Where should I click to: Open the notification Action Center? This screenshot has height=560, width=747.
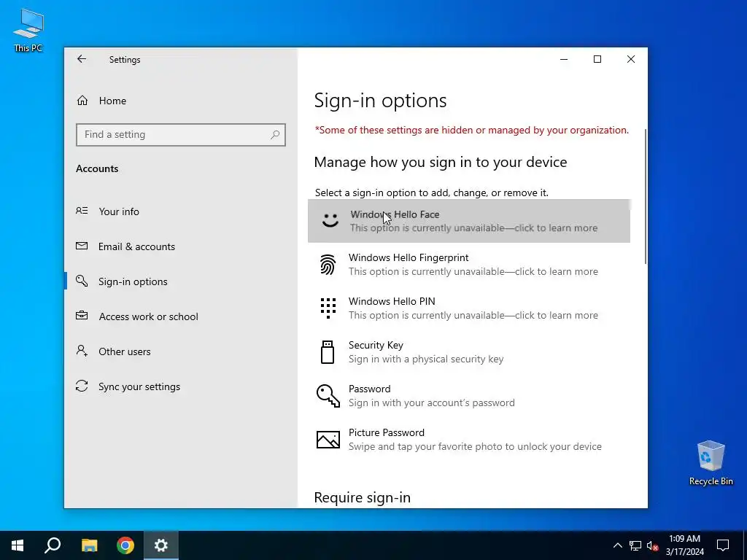click(x=723, y=545)
